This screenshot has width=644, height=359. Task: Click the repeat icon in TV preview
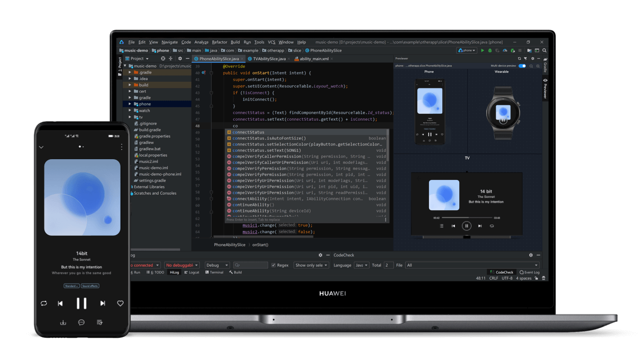click(492, 226)
